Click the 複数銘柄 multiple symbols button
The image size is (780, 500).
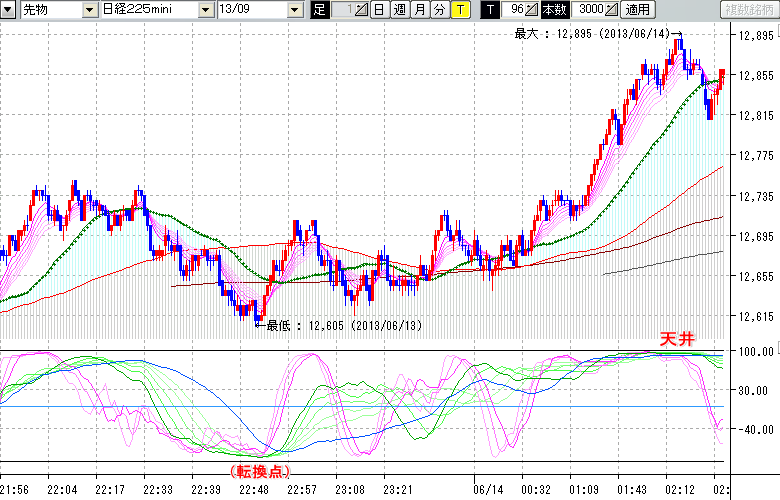coord(743,9)
